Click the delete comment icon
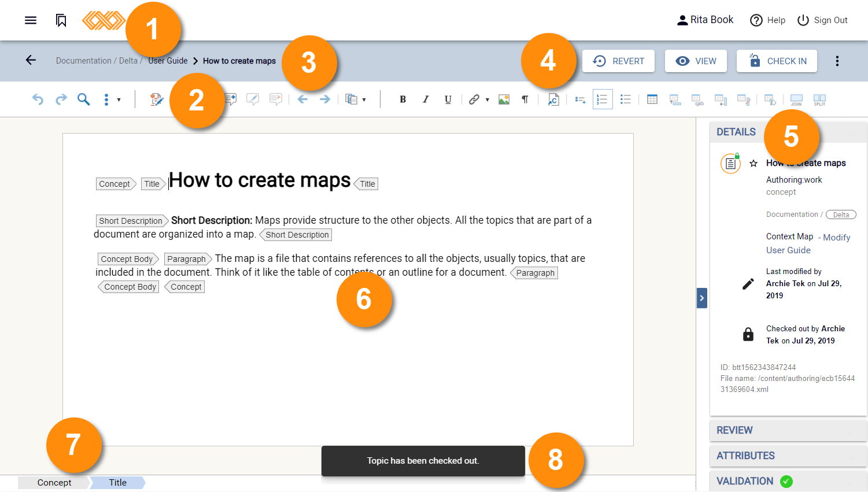 point(276,99)
